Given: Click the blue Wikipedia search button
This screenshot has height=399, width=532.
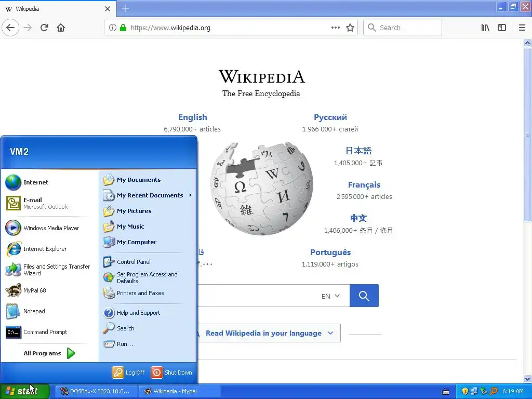Looking at the screenshot, I should coord(364,296).
